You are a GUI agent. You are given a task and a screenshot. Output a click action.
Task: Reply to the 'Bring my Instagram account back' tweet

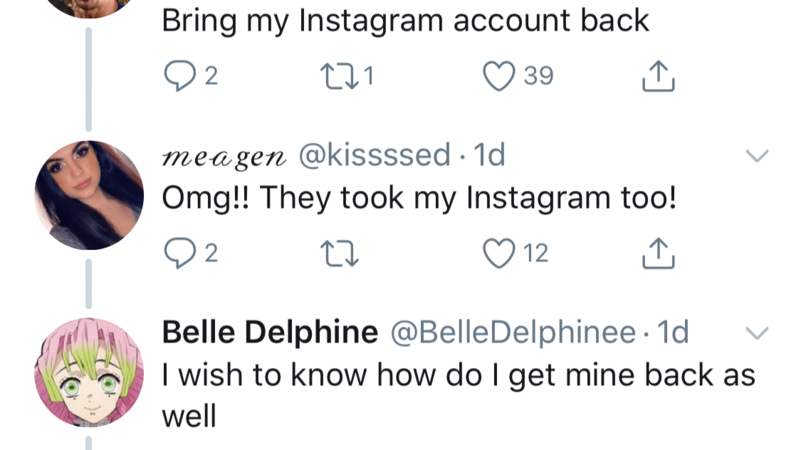tap(178, 77)
